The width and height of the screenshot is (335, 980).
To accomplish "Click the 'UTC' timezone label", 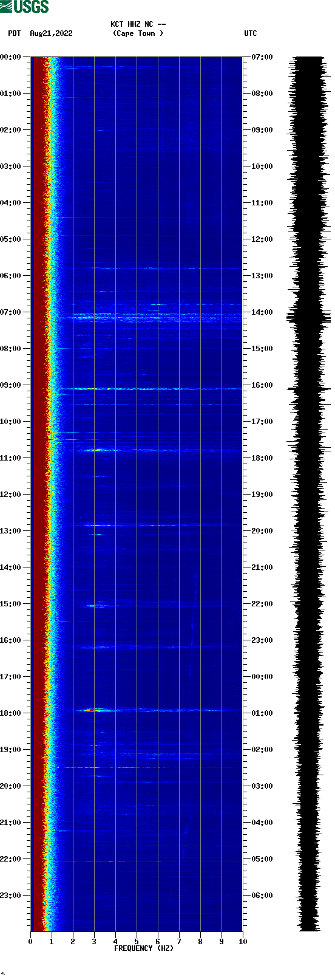I will [x=251, y=33].
